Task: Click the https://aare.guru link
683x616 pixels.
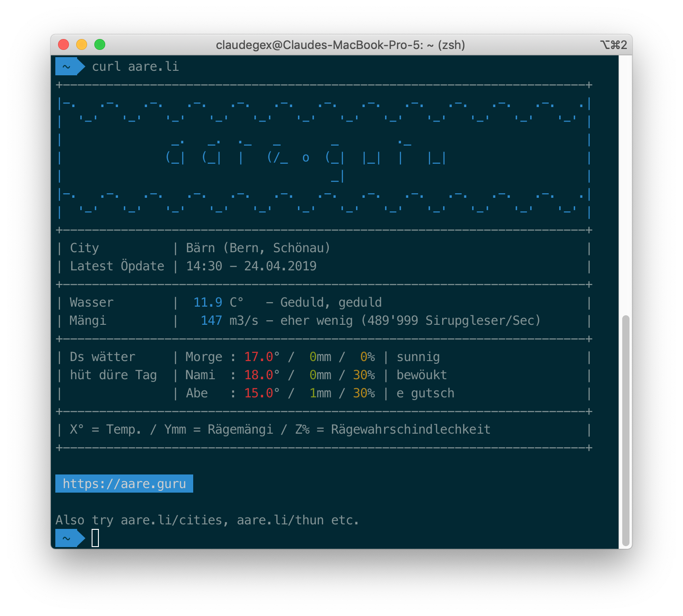Action: tap(124, 484)
